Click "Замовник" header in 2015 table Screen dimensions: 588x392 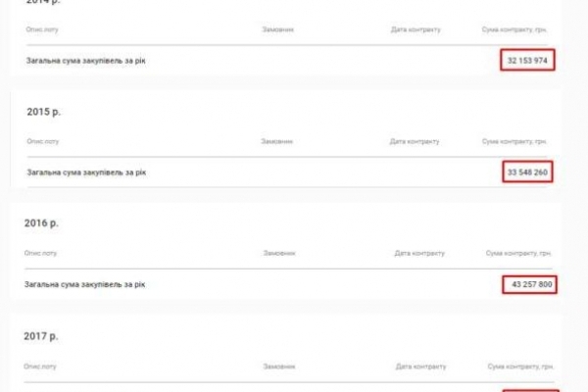click(x=277, y=142)
